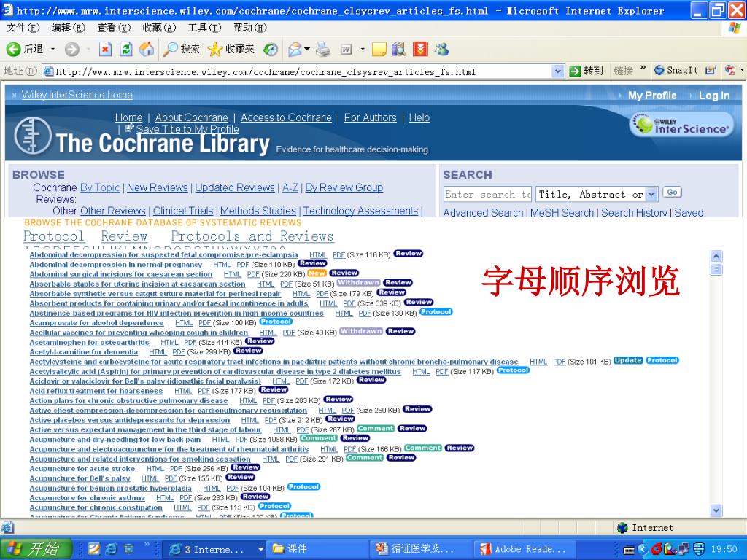Open the MeSH Search link

[x=562, y=213]
